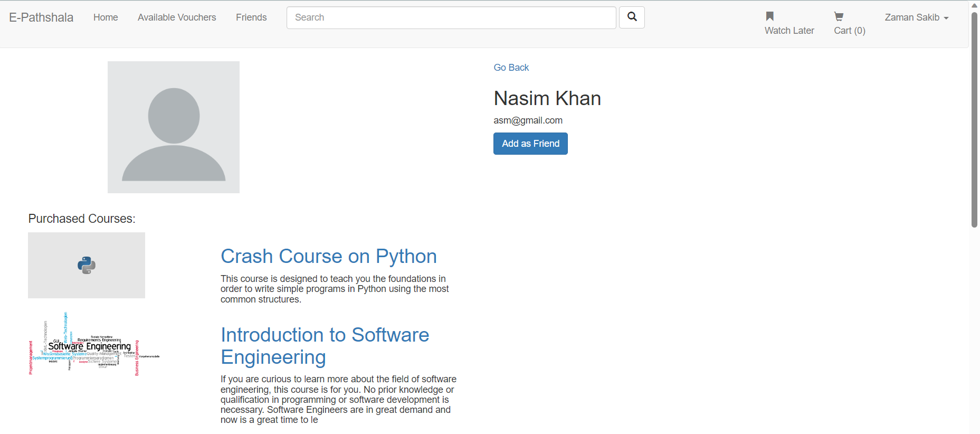Open the Home nav item
The image size is (980, 434).
[106, 17]
